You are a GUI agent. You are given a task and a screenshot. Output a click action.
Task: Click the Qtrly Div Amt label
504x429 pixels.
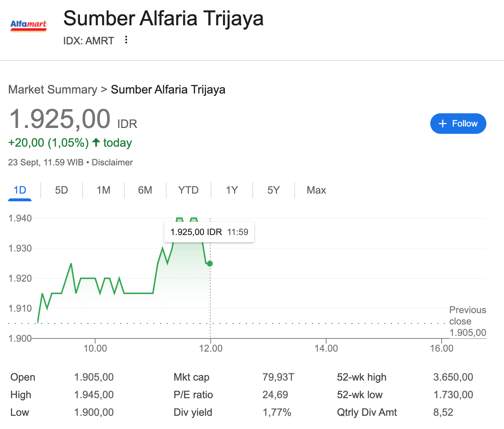367,412
